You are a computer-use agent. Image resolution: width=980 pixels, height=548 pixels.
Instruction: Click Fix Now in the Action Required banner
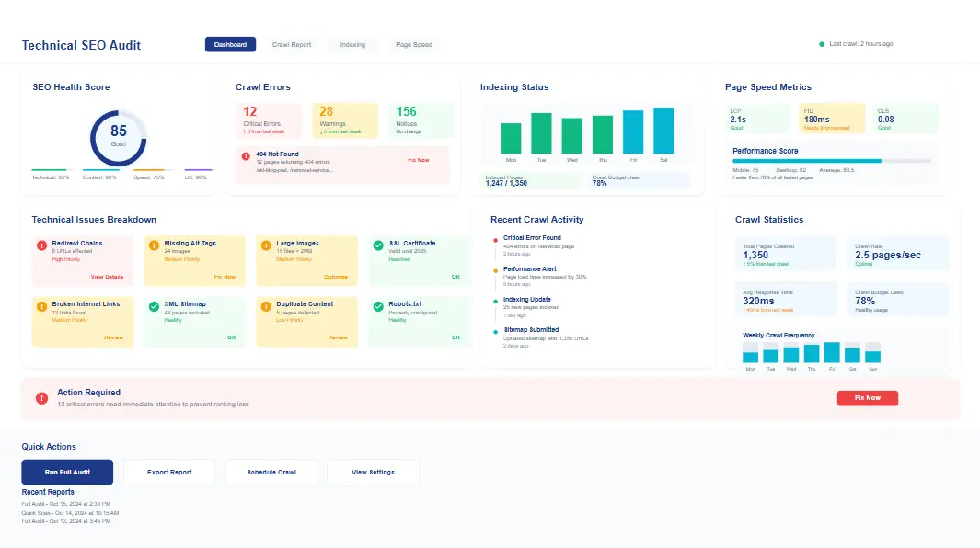[867, 397]
